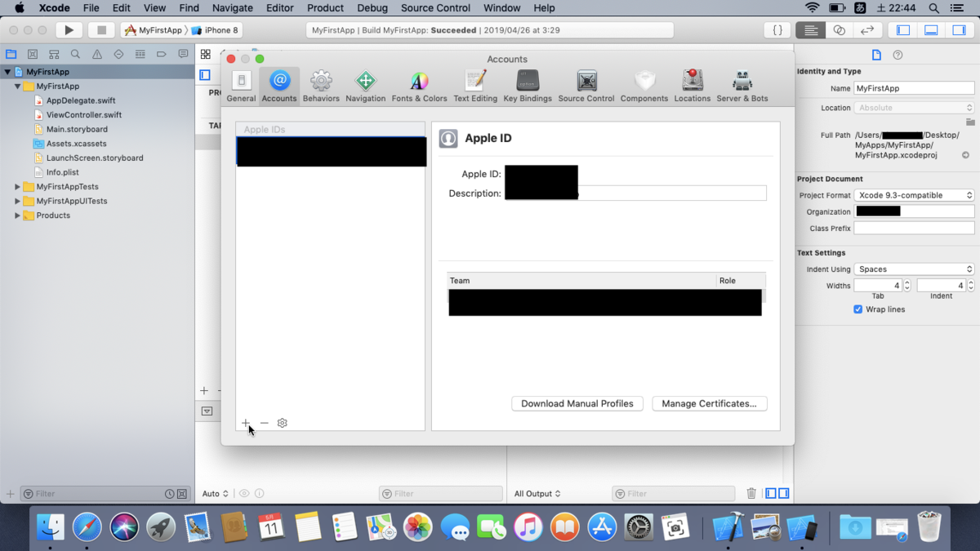Open the Auto variables view dropdown
Image resolution: width=980 pixels, height=551 pixels.
point(216,494)
